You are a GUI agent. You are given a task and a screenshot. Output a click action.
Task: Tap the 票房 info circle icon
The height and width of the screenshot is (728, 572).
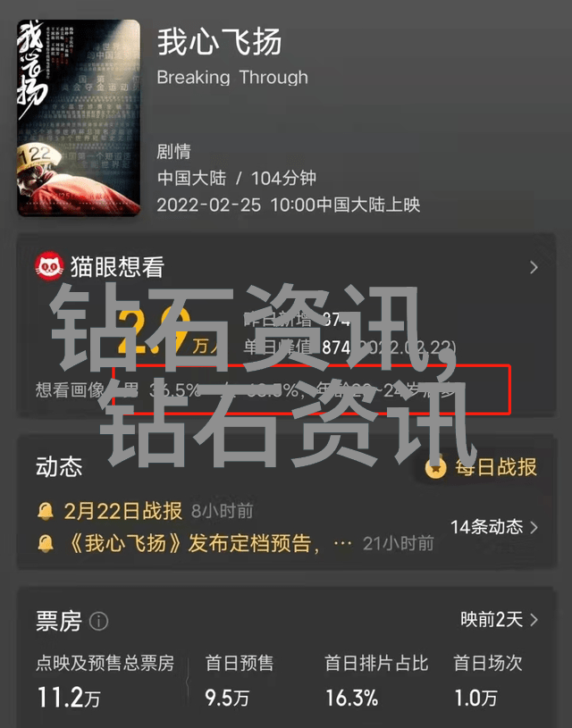coord(98,621)
